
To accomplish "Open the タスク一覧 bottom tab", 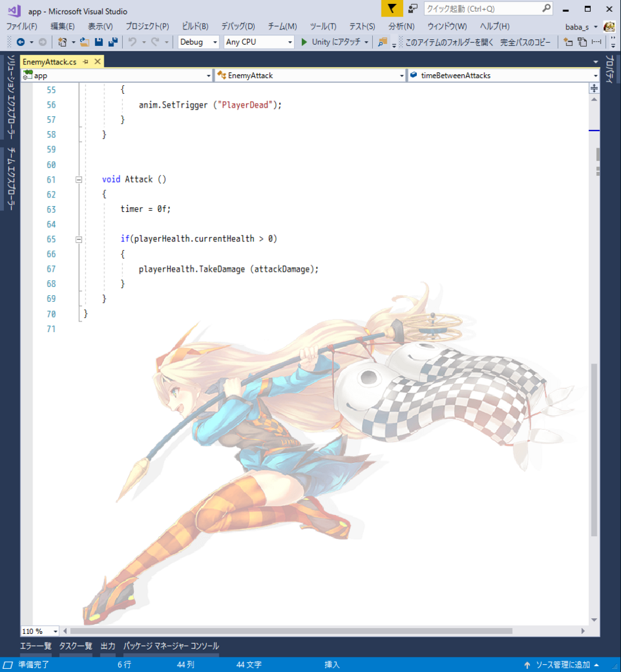I will pos(76,646).
